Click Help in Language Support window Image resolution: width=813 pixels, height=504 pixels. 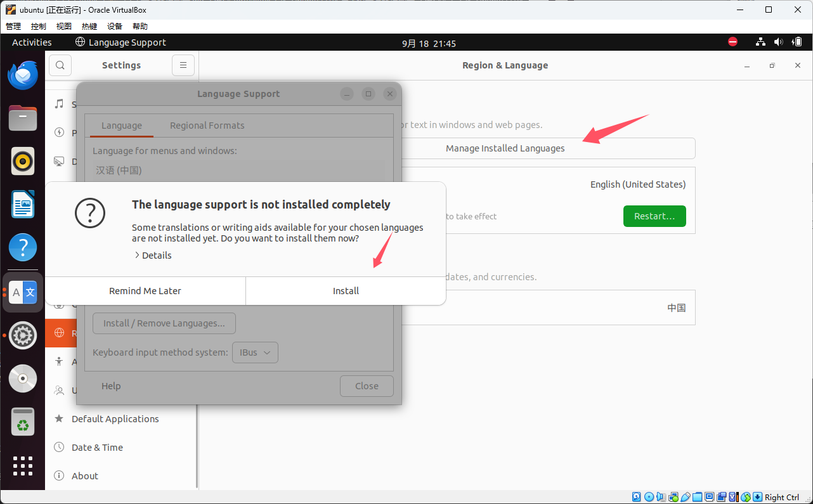(x=111, y=386)
